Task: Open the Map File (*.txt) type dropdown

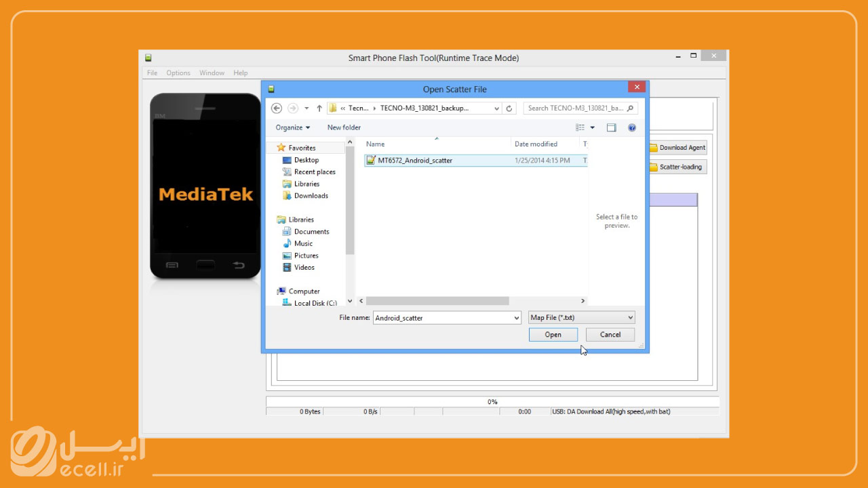Action: (x=582, y=317)
